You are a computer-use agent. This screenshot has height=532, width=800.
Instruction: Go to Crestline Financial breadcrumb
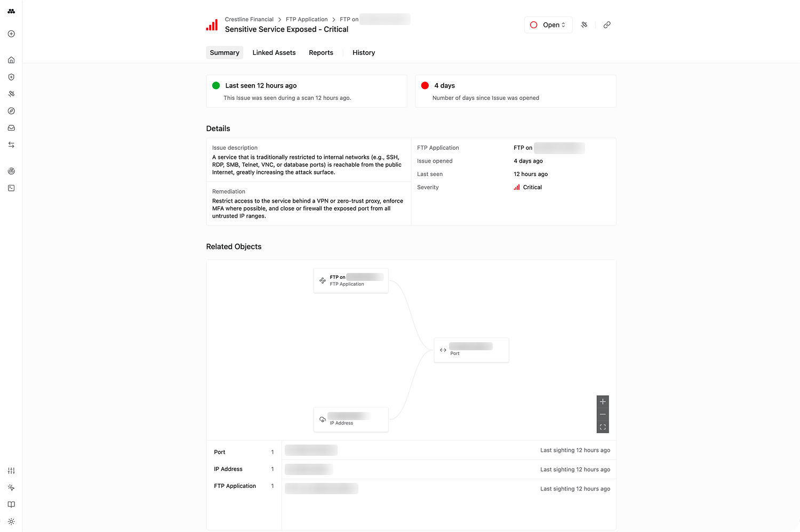pyautogui.click(x=249, y=19)
